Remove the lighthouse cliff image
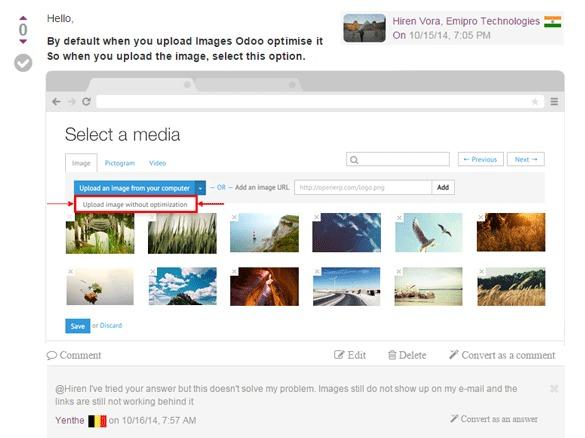 (x=234, y=217)
